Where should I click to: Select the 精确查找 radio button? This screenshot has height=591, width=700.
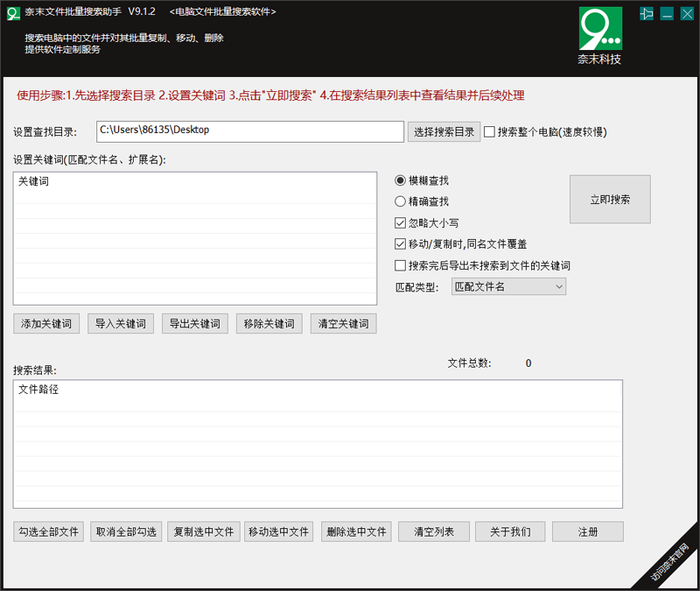pyautogui.click(x=401, y=201)
